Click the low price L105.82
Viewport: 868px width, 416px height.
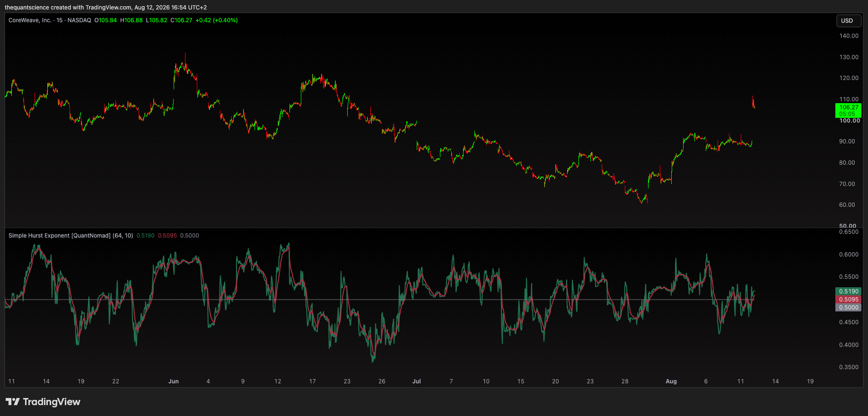click(x=157, y=20)
